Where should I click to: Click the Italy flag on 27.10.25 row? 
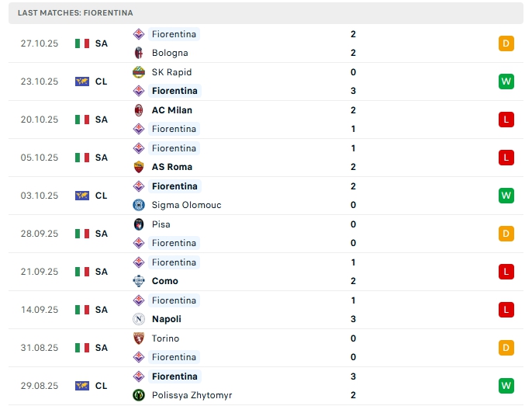(x=82, y=43)
